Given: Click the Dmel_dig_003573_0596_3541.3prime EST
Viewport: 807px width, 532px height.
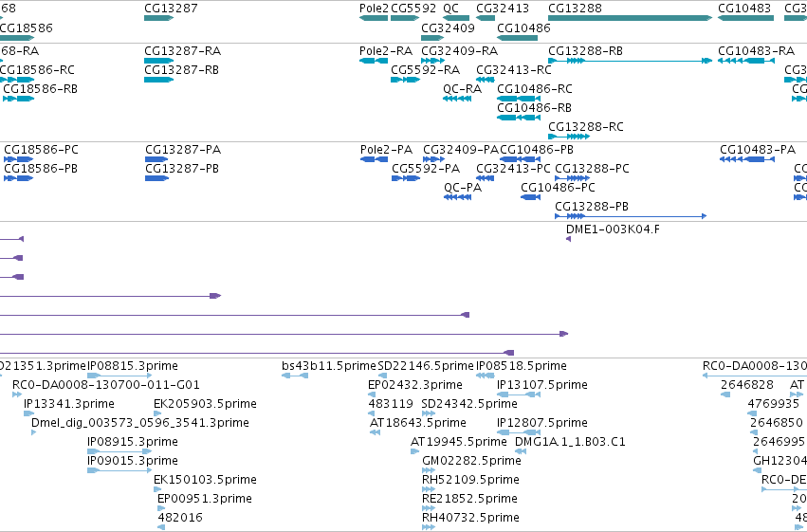Looking at the screenshot, I should click(x=34, y=432).
